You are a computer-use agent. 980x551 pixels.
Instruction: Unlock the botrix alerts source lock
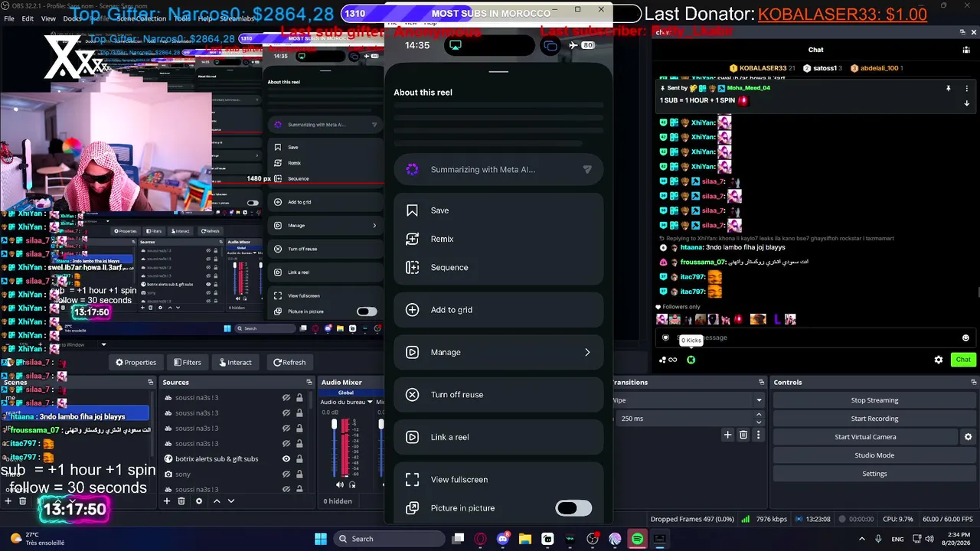point(299,459)
